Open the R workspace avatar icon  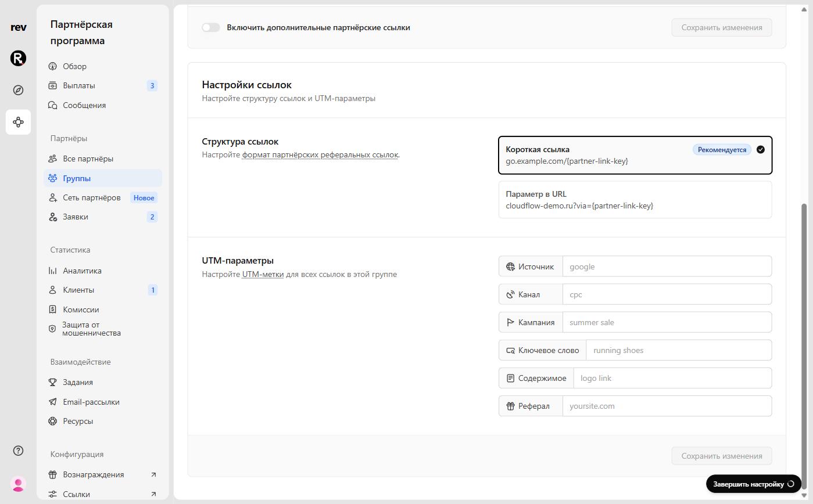(18, 58)
